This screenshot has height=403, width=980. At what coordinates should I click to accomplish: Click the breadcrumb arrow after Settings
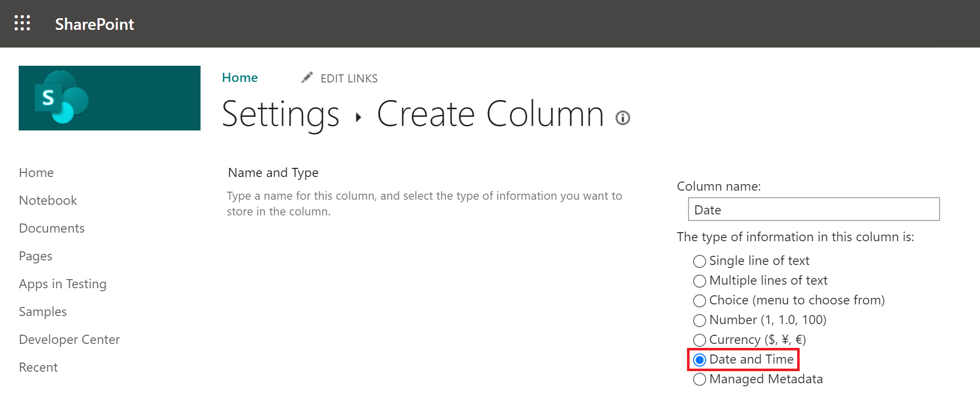coord(359,118)
